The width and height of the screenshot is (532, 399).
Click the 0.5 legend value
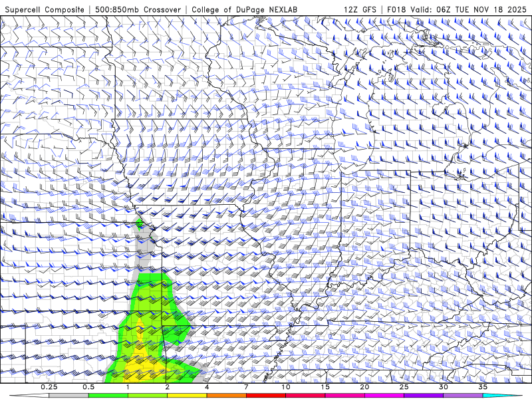coord(88,387)
